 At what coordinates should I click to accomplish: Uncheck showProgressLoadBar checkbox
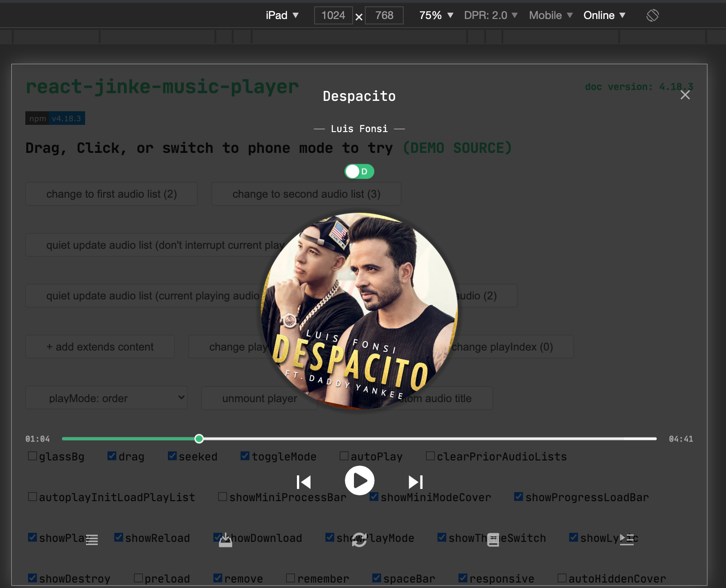pyautogui.click(x=519, y=497)
